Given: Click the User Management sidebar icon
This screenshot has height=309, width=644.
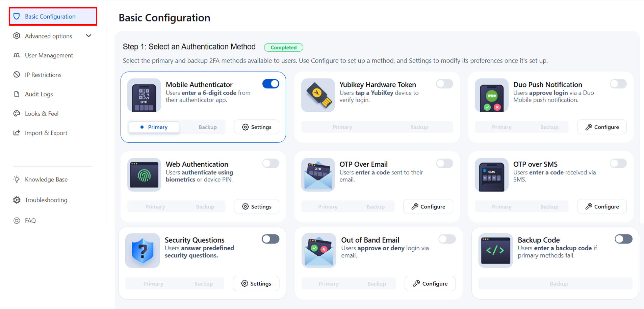Looking at the screenshot, I should (x=17, y=55).
